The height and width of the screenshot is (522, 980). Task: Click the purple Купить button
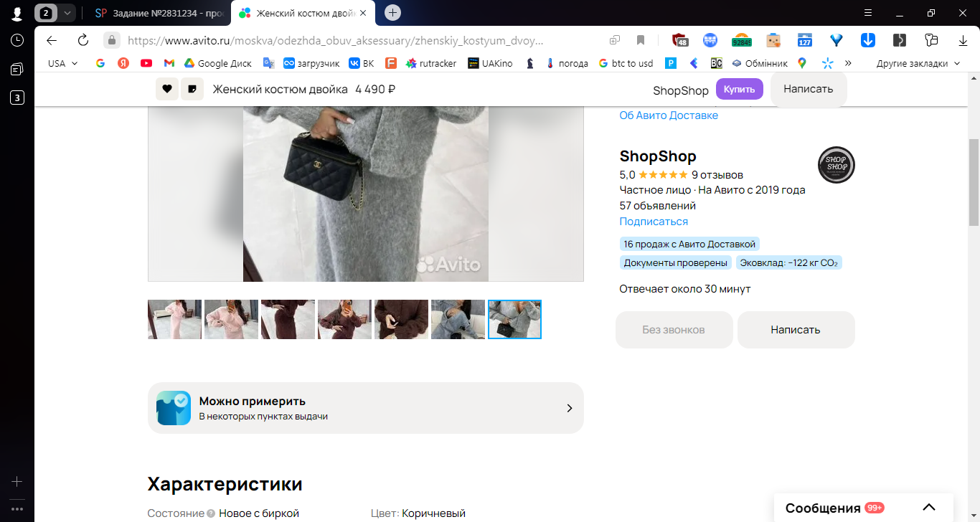coord(739,89)
